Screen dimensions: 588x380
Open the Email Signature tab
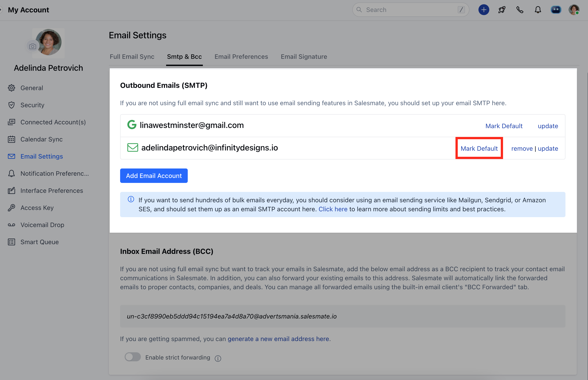[304, 57]
